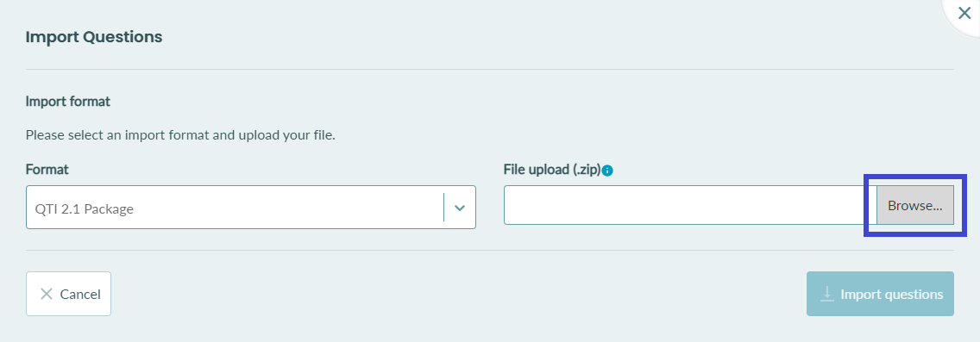
Task: Open file browser via Browse... button
Action: point(915,205)
